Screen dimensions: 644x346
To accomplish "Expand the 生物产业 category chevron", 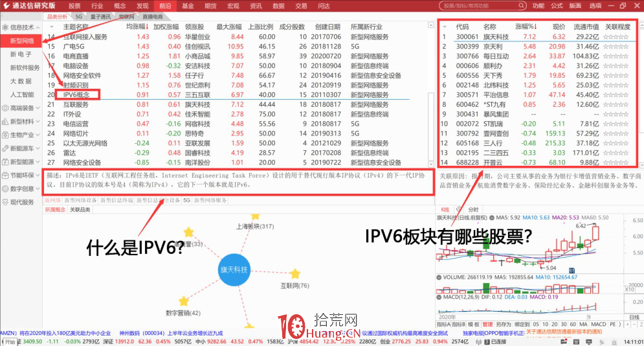I will (38, 135).
